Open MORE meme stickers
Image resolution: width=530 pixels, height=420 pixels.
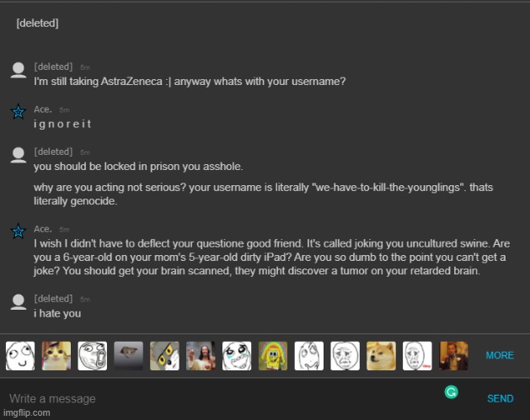tap(500, 355)
